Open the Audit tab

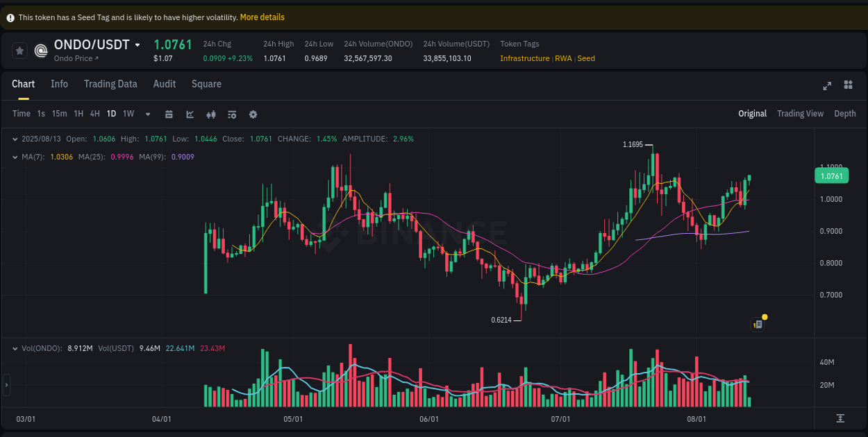point(164,84)
